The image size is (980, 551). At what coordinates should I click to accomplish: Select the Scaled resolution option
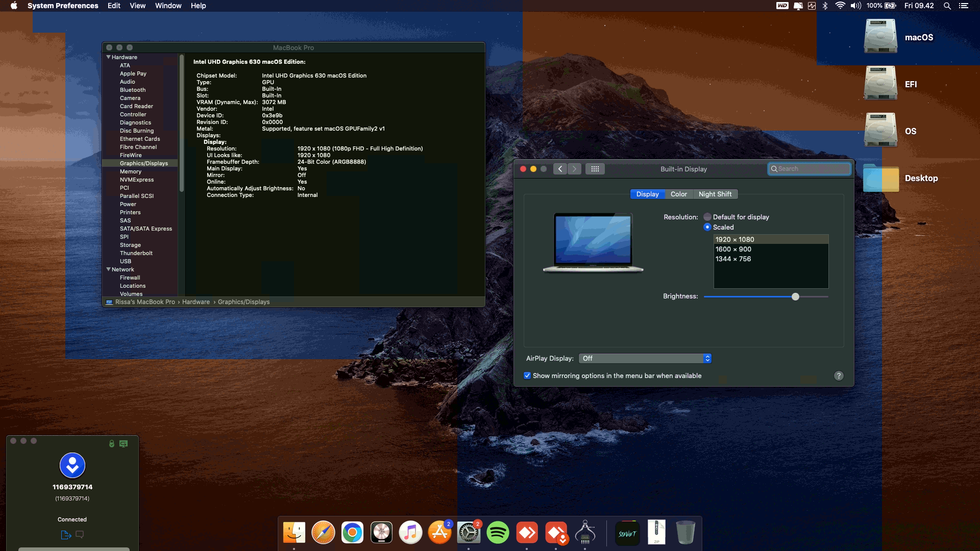click(x=707, y=227)
